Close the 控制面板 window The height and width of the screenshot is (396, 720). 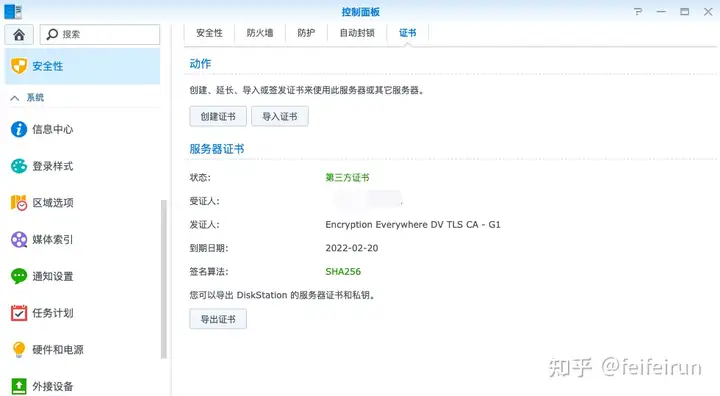tap(708, 11)
